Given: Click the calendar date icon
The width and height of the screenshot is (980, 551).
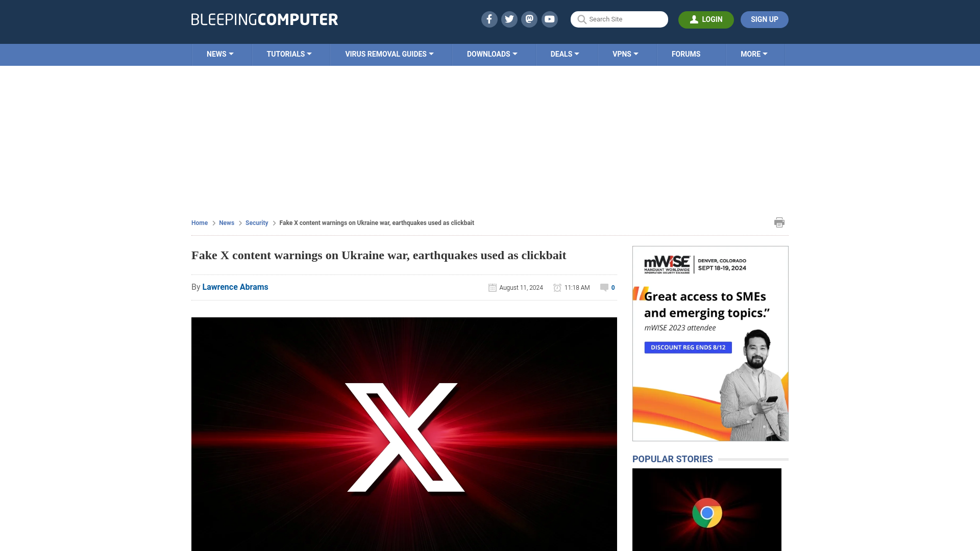Looking at the screenshot, I should 492,287.
